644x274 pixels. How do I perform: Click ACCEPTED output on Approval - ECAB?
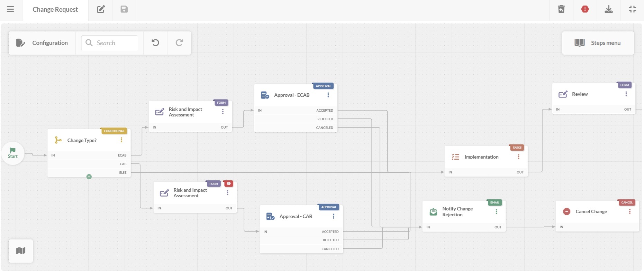coord(325,111)
